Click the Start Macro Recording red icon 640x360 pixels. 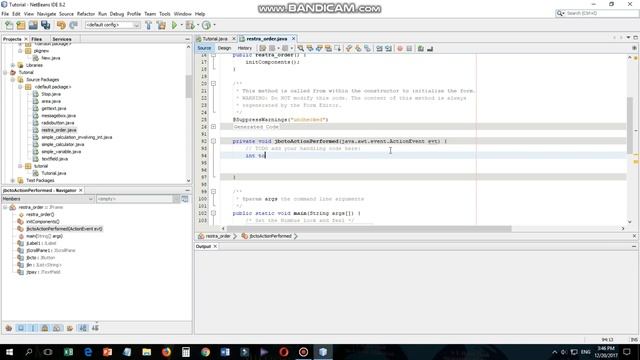coord(400,48)
